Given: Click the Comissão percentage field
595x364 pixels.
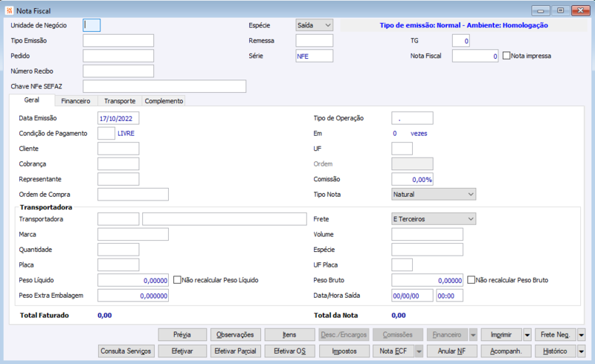Looking at the screenshot, I should (x=413, y=179).
